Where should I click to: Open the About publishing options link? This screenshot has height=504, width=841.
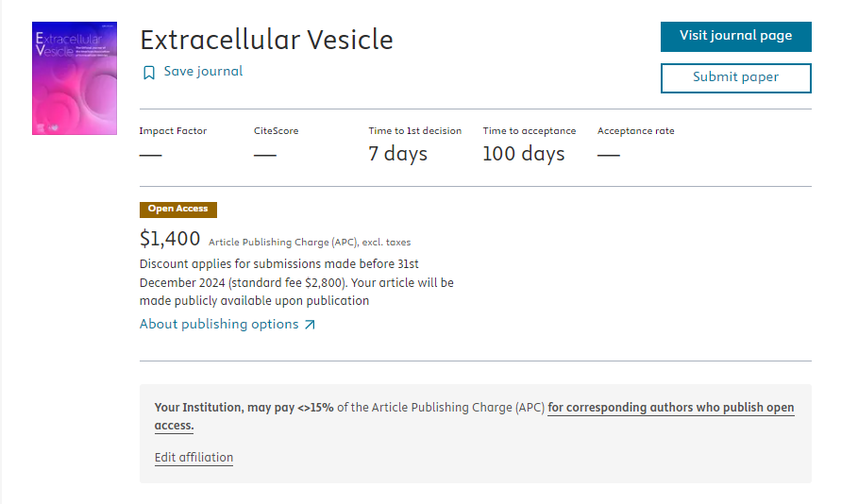[219, 325]
